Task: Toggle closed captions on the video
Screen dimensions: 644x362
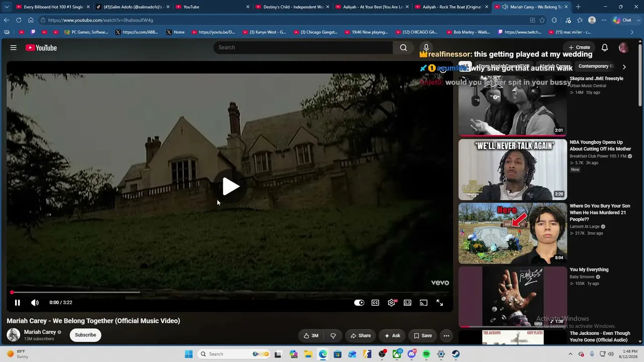Action: coord(375,303)
